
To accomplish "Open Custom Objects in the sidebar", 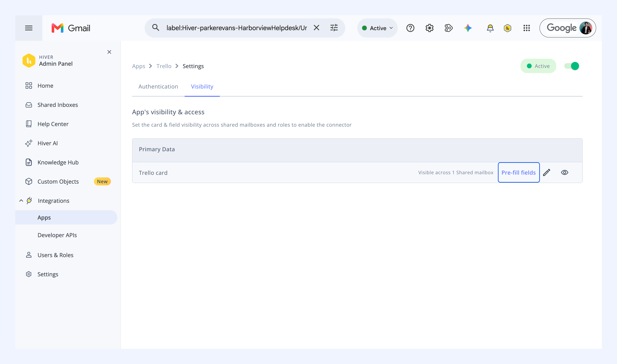I will tap(58, 182).
